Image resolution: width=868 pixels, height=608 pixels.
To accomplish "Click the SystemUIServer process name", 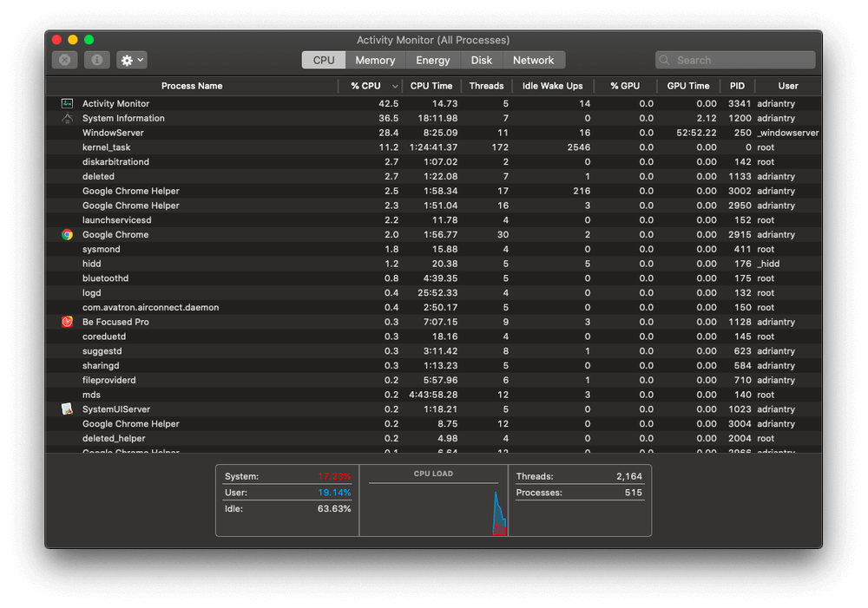I will 116,409.
